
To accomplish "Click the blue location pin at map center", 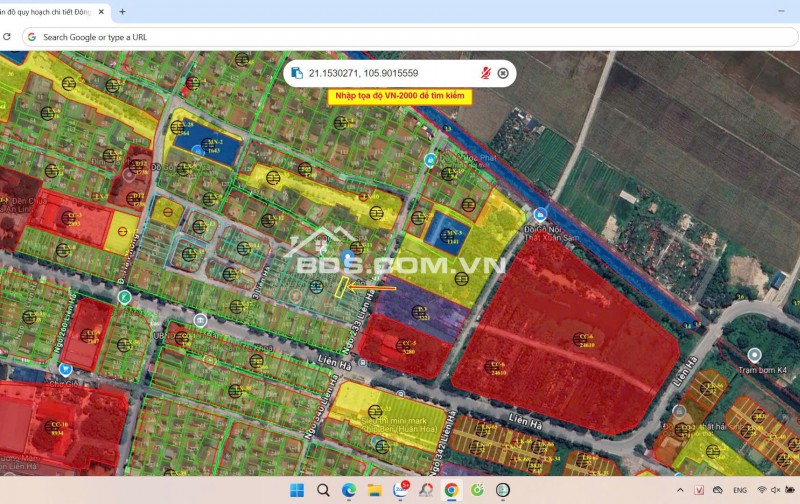I will pos(347,258).
